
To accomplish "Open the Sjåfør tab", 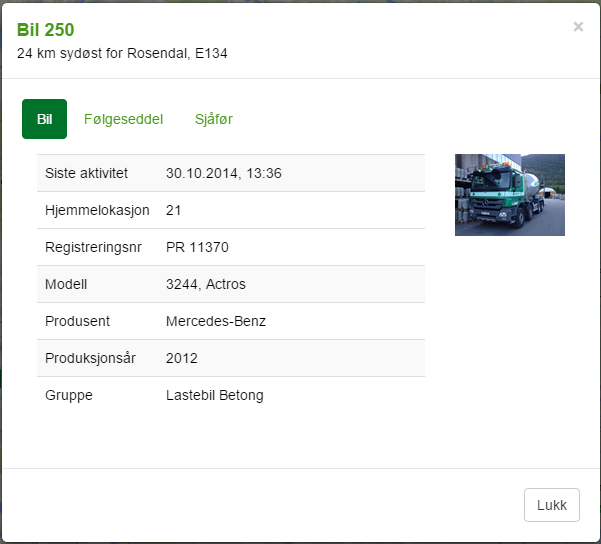I will coord(214,119).
